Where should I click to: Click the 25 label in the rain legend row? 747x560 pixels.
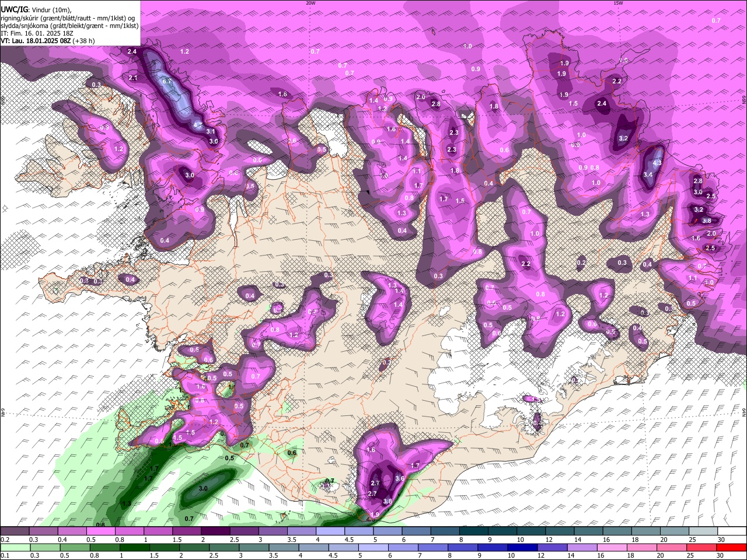(691, 556)
